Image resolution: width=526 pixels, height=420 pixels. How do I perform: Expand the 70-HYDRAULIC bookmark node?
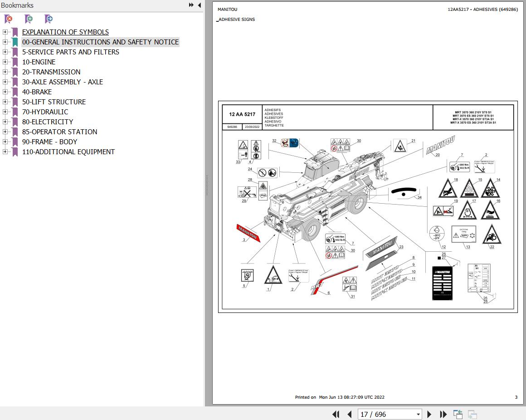5,112
